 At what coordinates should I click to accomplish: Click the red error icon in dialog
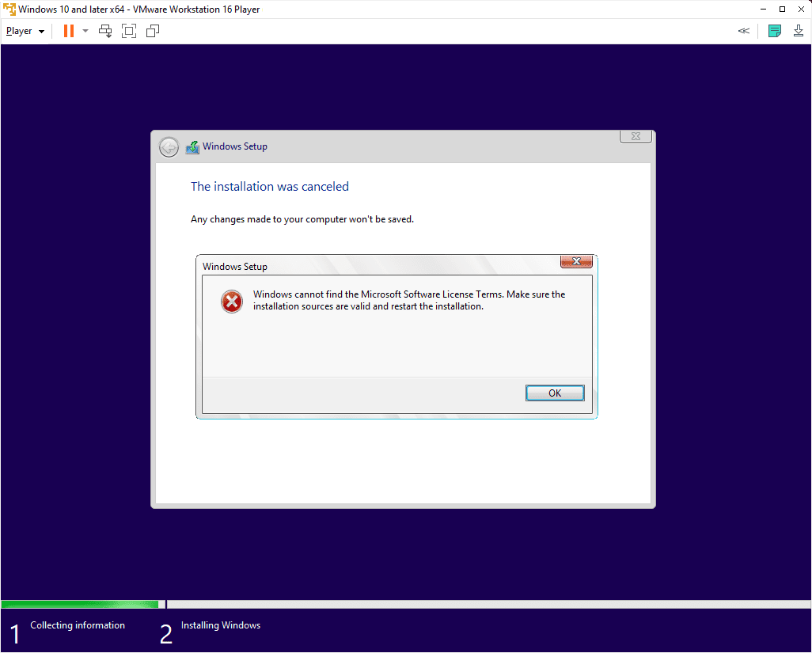pyautogui.click(x=231, y=302)
